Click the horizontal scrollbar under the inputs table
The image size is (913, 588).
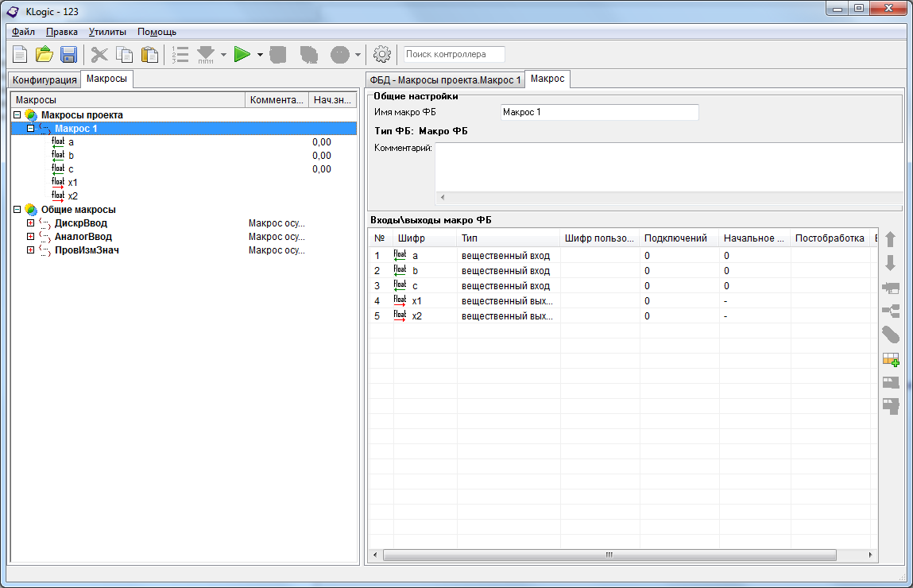coord(609,555)
